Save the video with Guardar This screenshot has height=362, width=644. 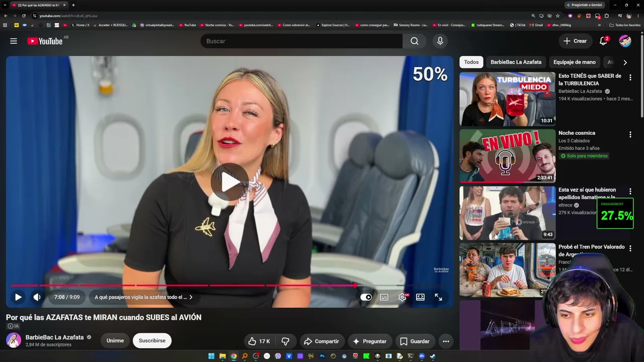[415, 341]
